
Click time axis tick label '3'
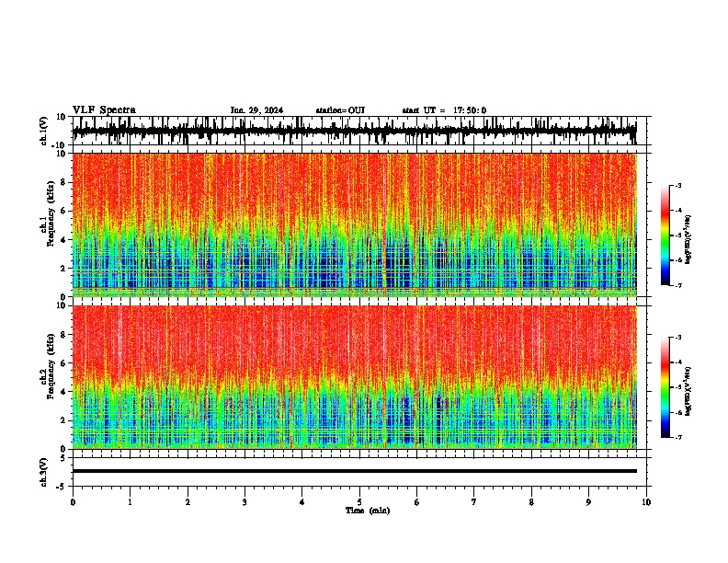click(x=245, y=502)
